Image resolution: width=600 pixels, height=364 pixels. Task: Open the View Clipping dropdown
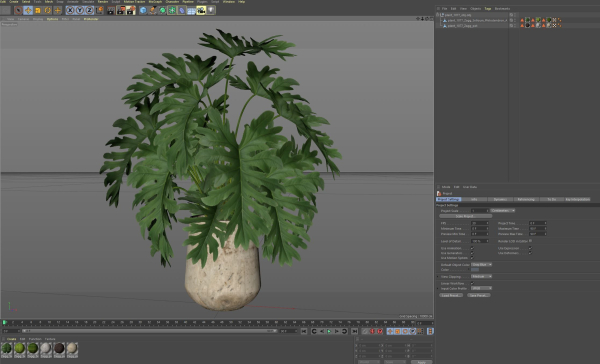482,276
